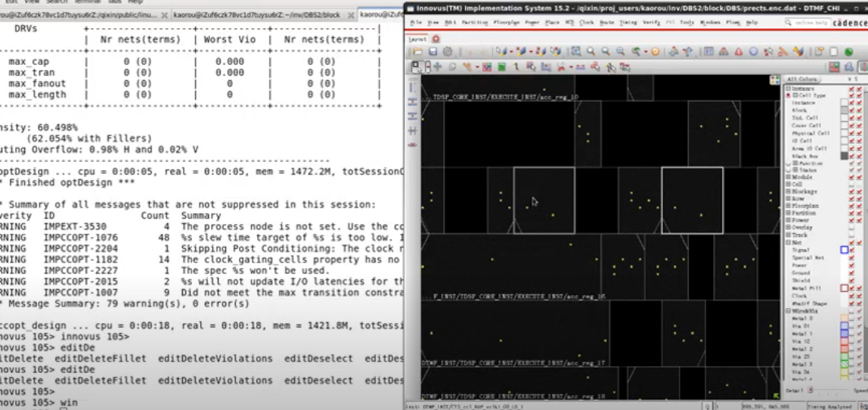The image size is (868, 410).
Task: Toggle visibility checkbox for Block row
Action: [852, 110]
